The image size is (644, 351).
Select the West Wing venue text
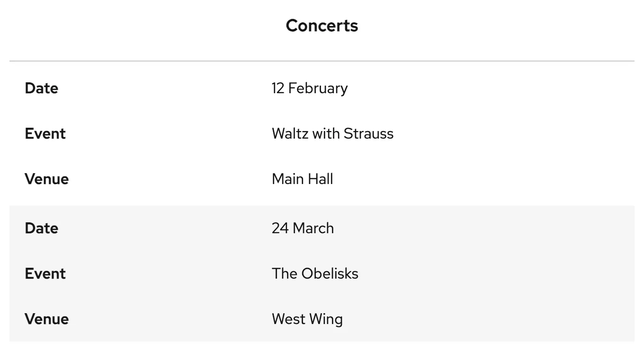[307, 319]
